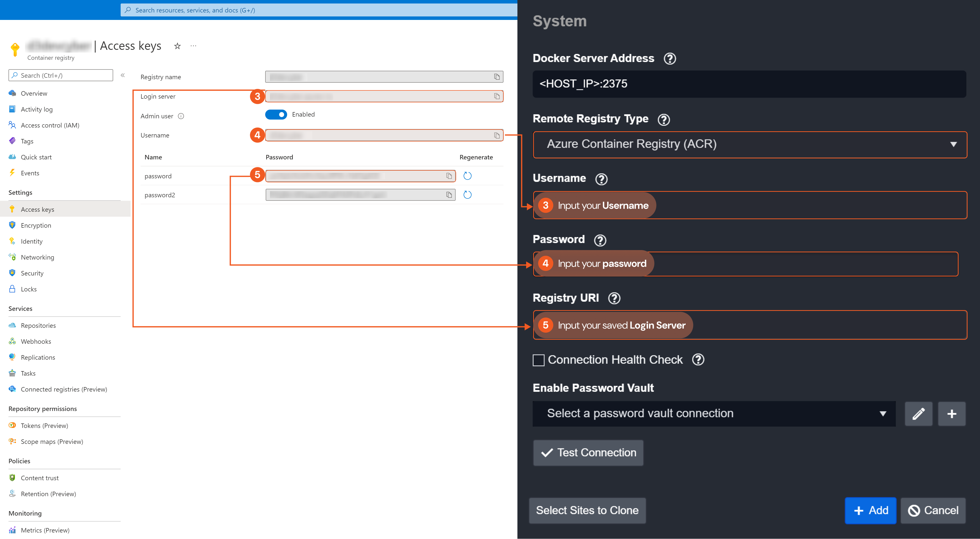The image size is (980, 539).
Task: Open the Encryption settings page
Action: [36, 225]
